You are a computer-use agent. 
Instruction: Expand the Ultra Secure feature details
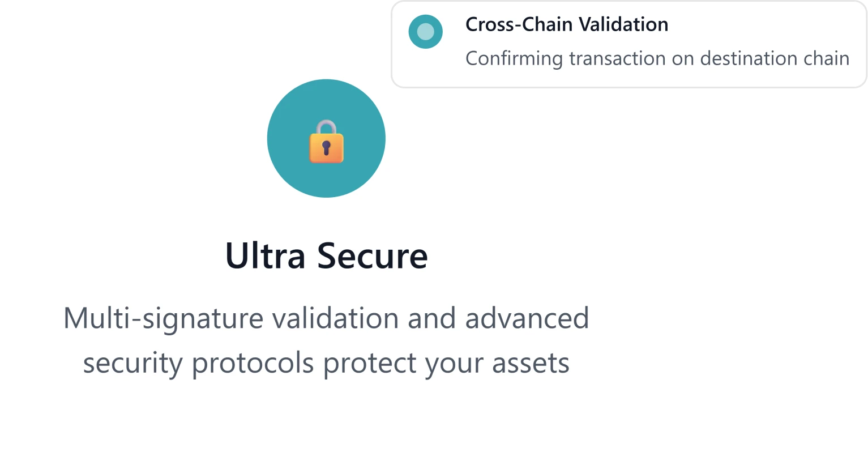[327, 256]
